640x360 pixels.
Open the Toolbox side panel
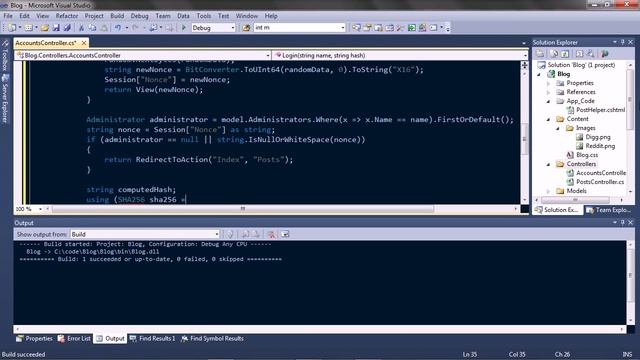tap(5, 55)
